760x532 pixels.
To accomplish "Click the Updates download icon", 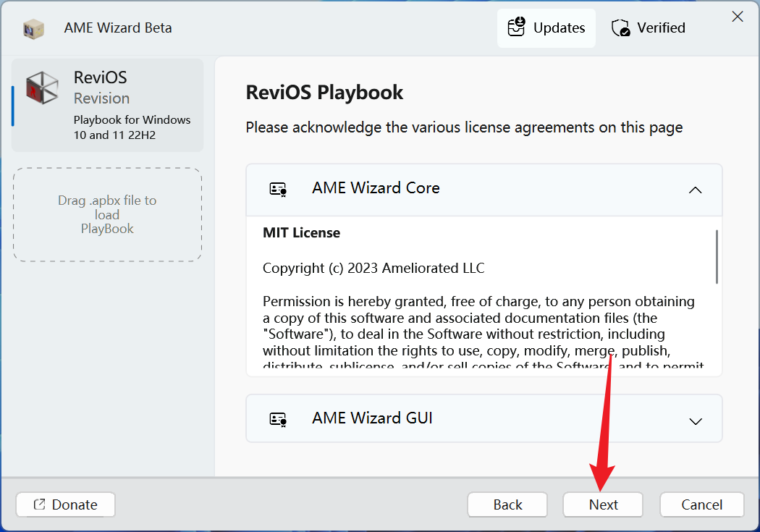I will tap(516, 28).
